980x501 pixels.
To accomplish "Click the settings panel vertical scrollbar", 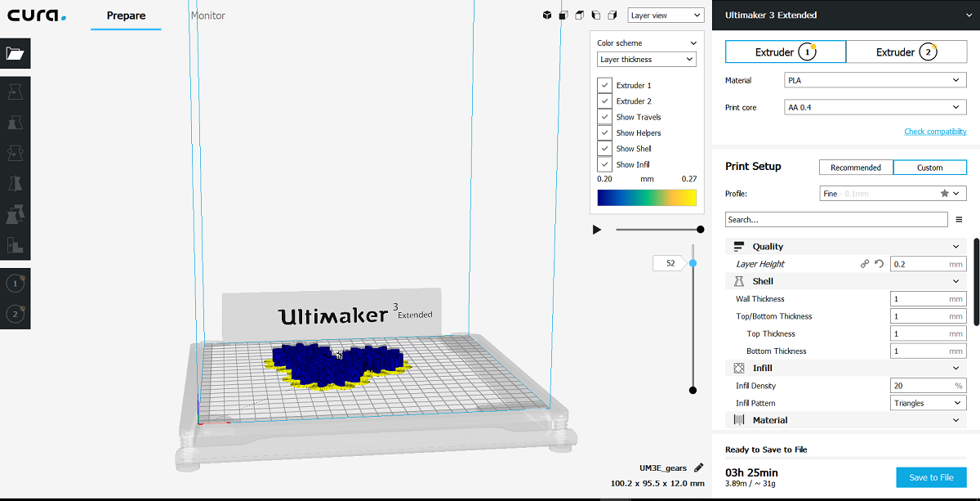I will [976, 282].
